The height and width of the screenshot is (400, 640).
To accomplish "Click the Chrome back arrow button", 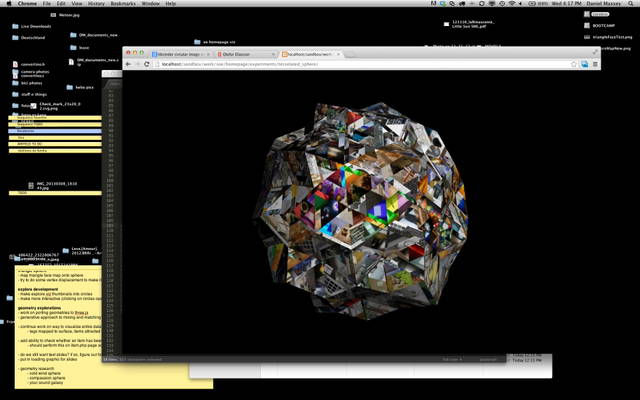I will 128,64.
